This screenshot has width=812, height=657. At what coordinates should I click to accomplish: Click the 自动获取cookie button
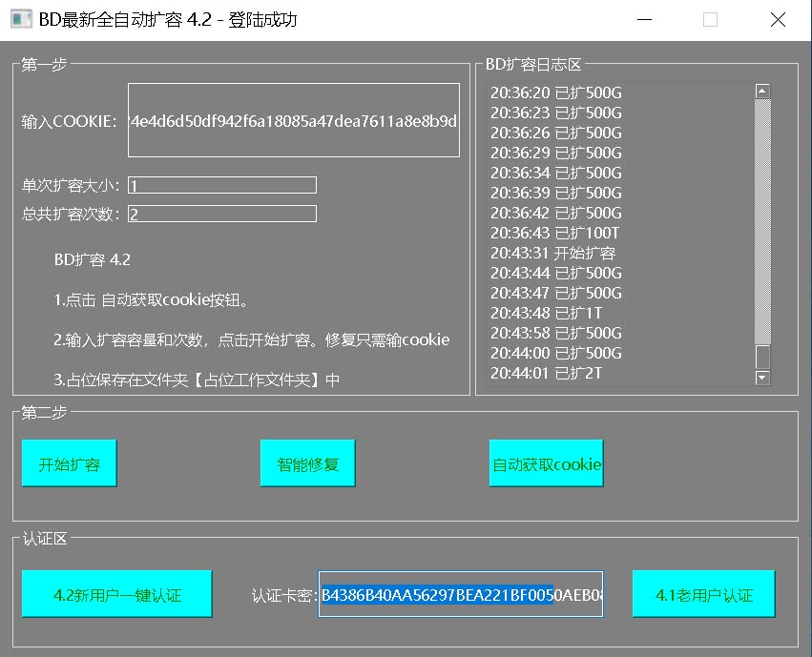coord(546,462)
